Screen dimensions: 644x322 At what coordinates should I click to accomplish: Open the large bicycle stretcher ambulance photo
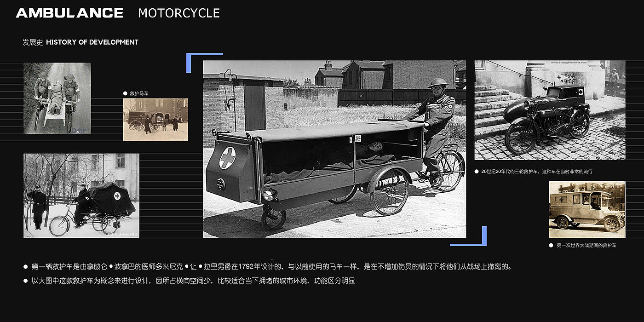pos(334,149)
